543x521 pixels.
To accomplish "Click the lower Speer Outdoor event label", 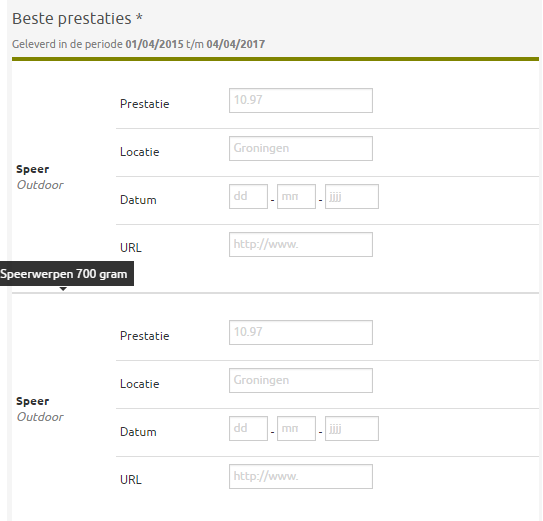I will (x=40, y=409).
